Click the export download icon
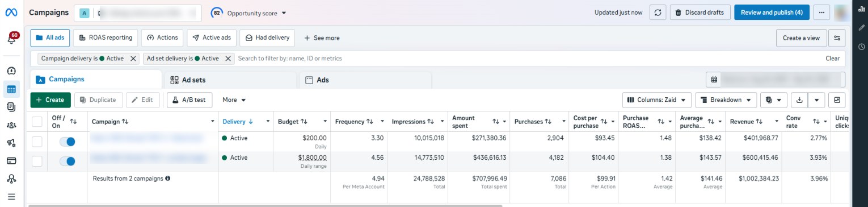Screen dimensions: 868x207 [x=799, y=100]
